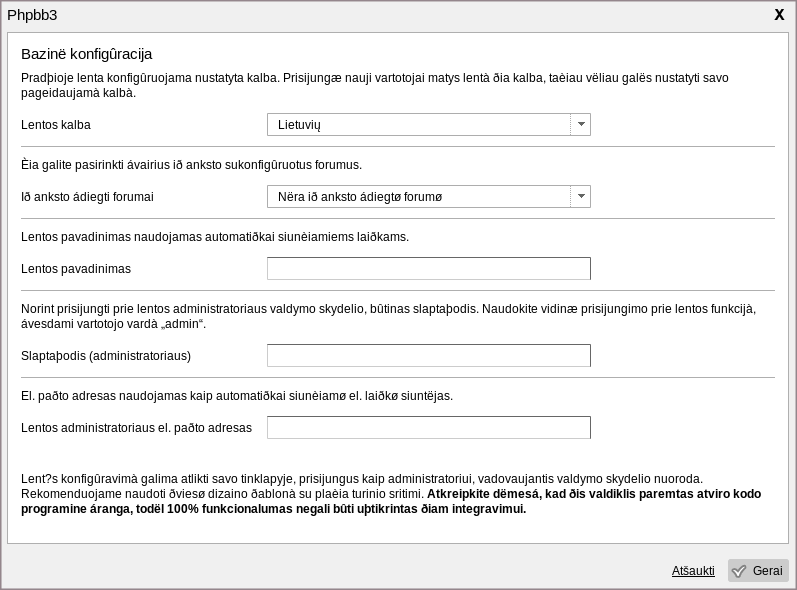The height and width of the screenshot is (590, 797).
Task: Open the Lietuvių language combo box
Action: tap(418, 125)
